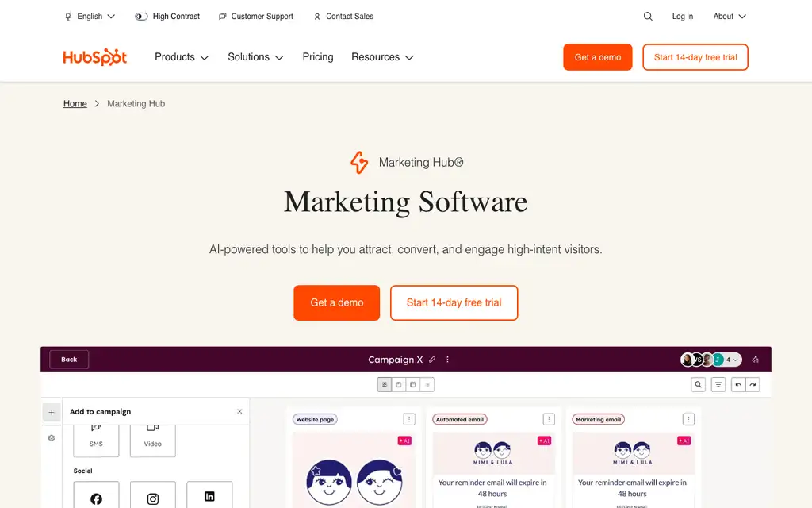Click the HubSpot logo
This screenshot has width=812, height=508.
(95, 57)
